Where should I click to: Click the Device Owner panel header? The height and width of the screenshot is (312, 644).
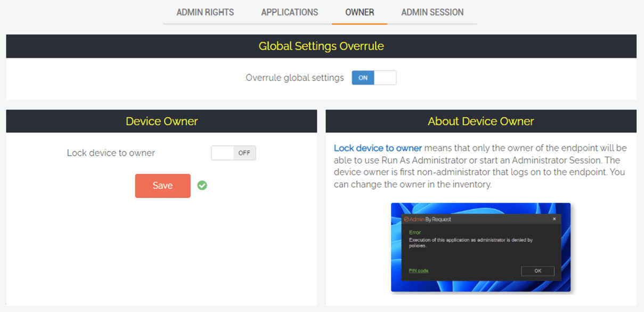tap(161, 122)
